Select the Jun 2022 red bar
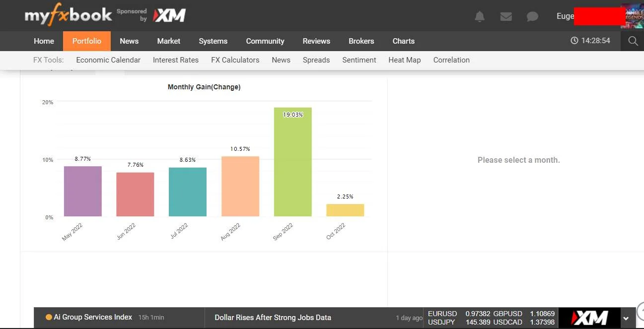The image size is (644, 329). [135, 195]
